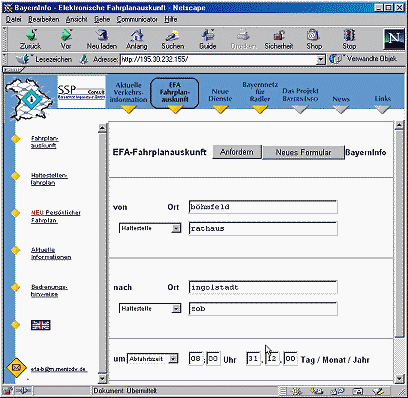Click the hour field showing 08
The height and width of the screenshot is (398, 408).
pyautogui.click(x=196, y=359)
